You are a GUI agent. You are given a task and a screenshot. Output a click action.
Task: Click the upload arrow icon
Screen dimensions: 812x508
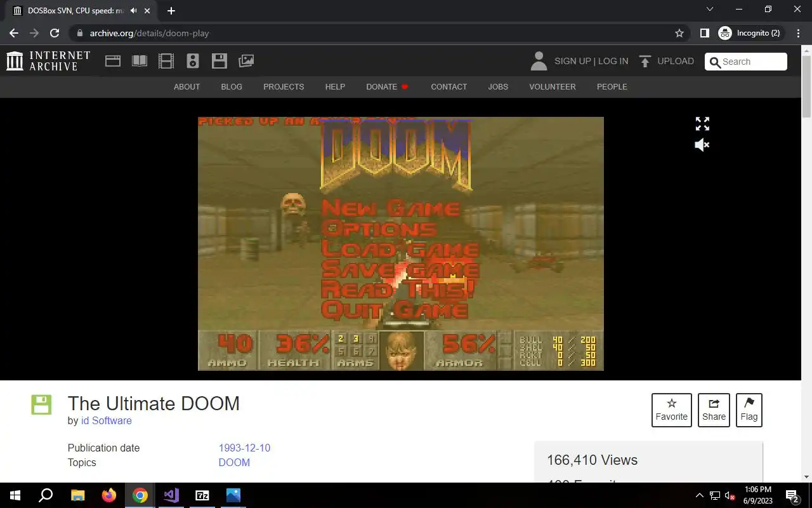coord(645,61)
